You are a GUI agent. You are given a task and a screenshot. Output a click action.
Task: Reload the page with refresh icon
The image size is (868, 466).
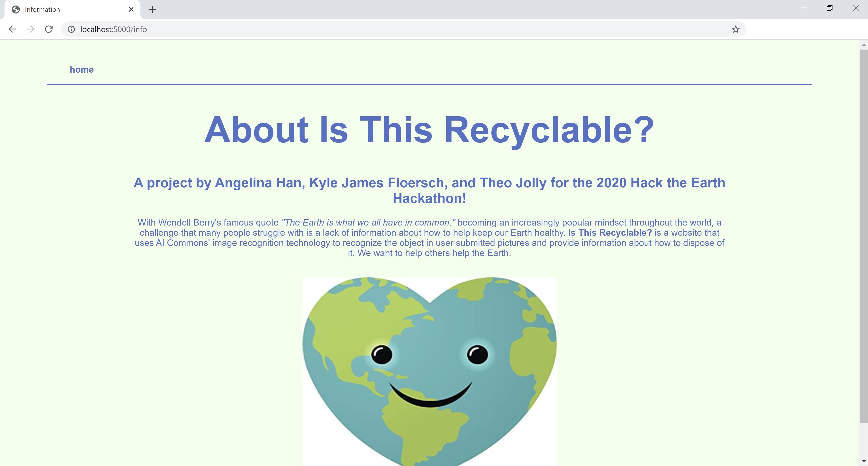point(49,29)
